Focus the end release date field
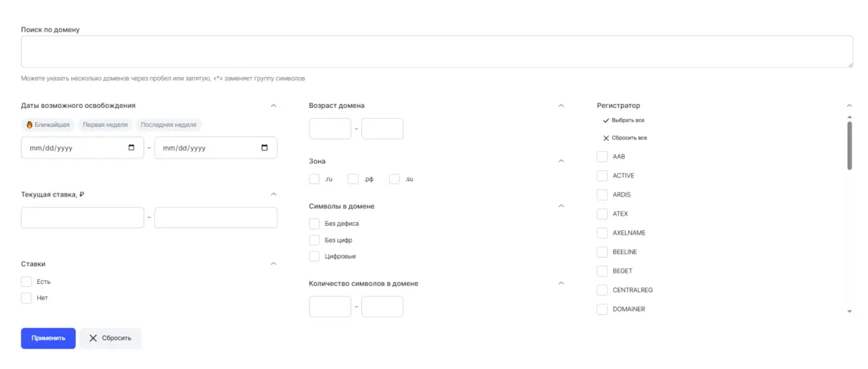The width and height of the screenshot is (868, 369). pos(216,148)
